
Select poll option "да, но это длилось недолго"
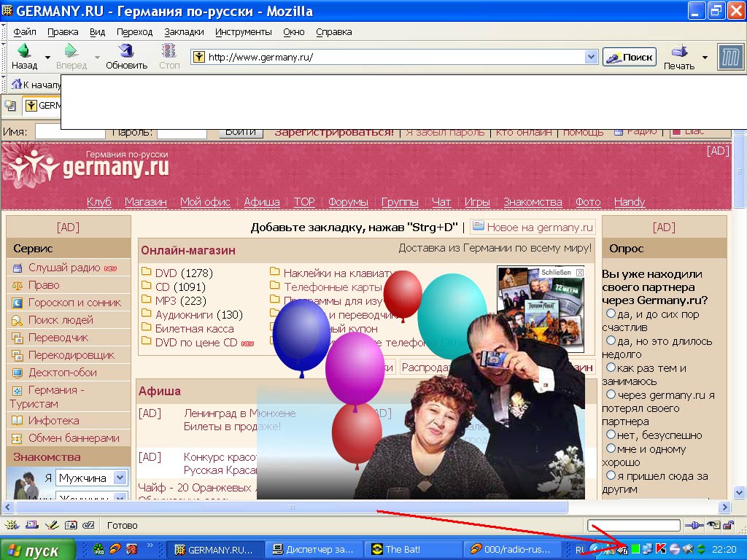click(x=611, y=341)
